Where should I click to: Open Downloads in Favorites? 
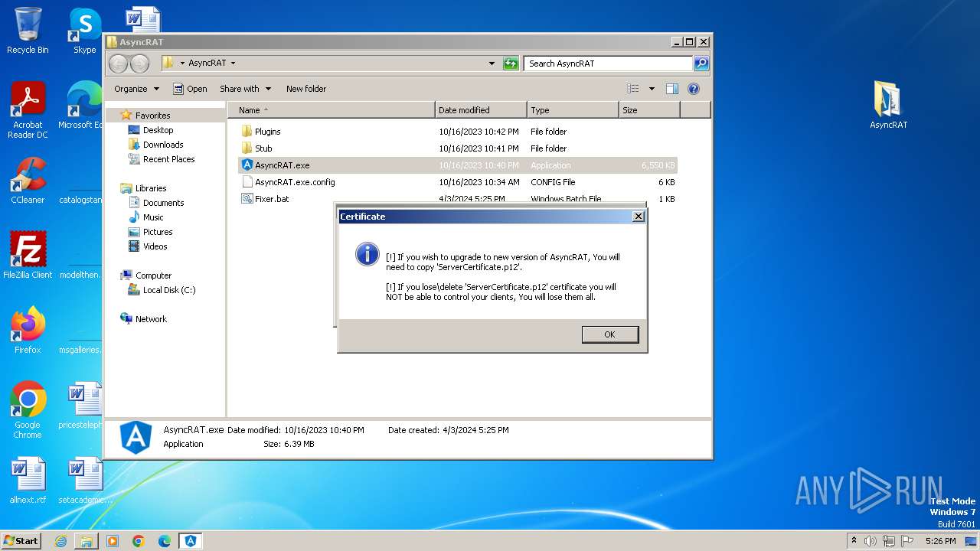[163, 145]
